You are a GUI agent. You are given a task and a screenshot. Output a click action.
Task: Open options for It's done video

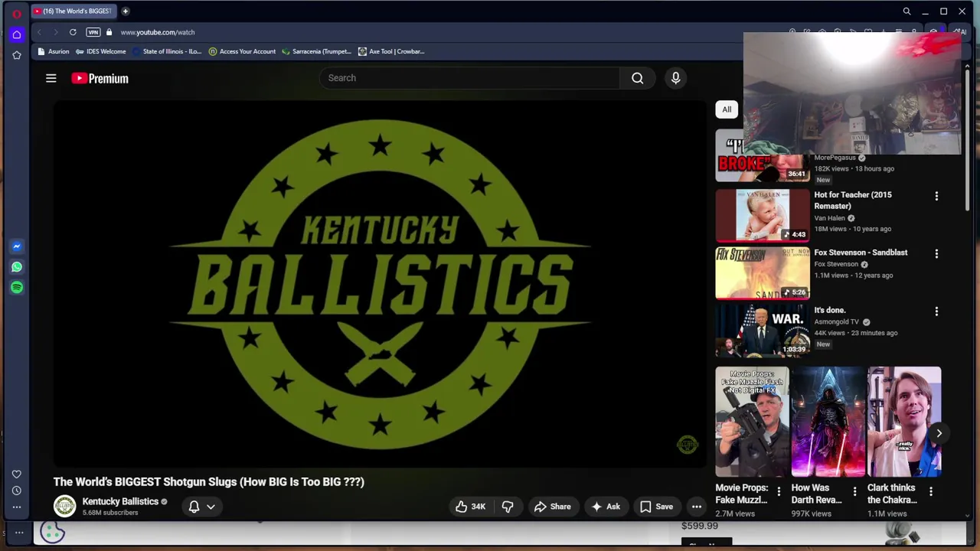tap(936, 311)
